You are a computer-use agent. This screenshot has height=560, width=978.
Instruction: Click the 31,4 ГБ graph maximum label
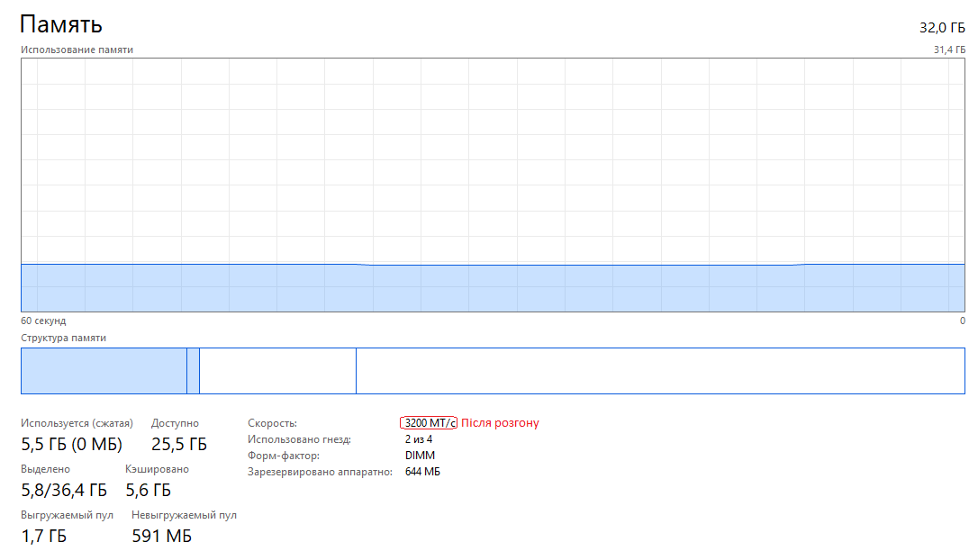949,50
